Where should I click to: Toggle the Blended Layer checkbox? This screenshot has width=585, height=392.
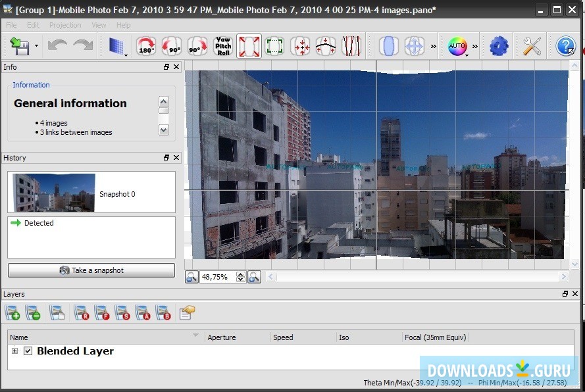click(x=28, y=351)
